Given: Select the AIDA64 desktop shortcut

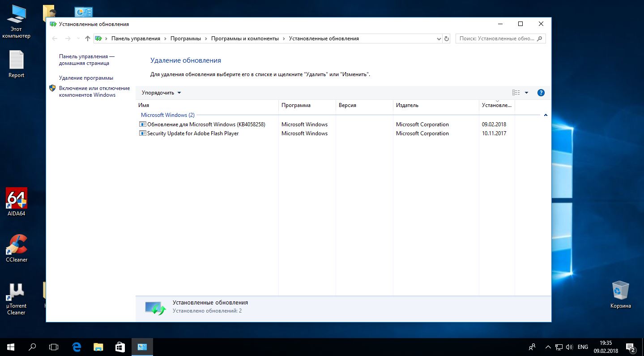Looking at the screenshot, I should coord(16,202).
